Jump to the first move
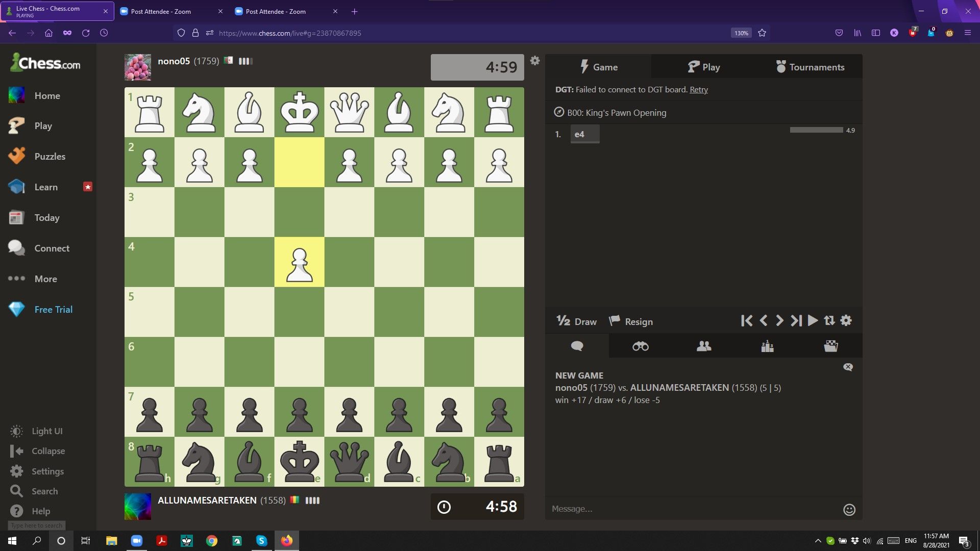The width and height of the screenshot is (980, 551). tap(747, 320)
